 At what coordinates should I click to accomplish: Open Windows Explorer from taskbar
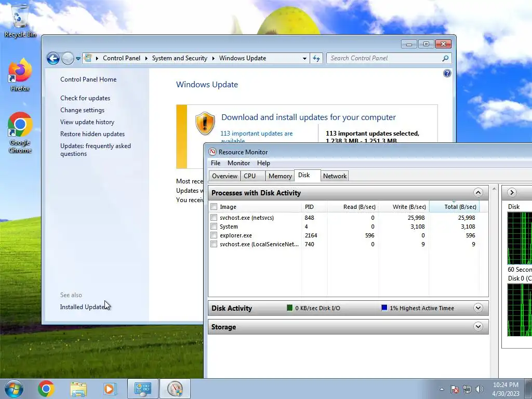click(78, 389)
